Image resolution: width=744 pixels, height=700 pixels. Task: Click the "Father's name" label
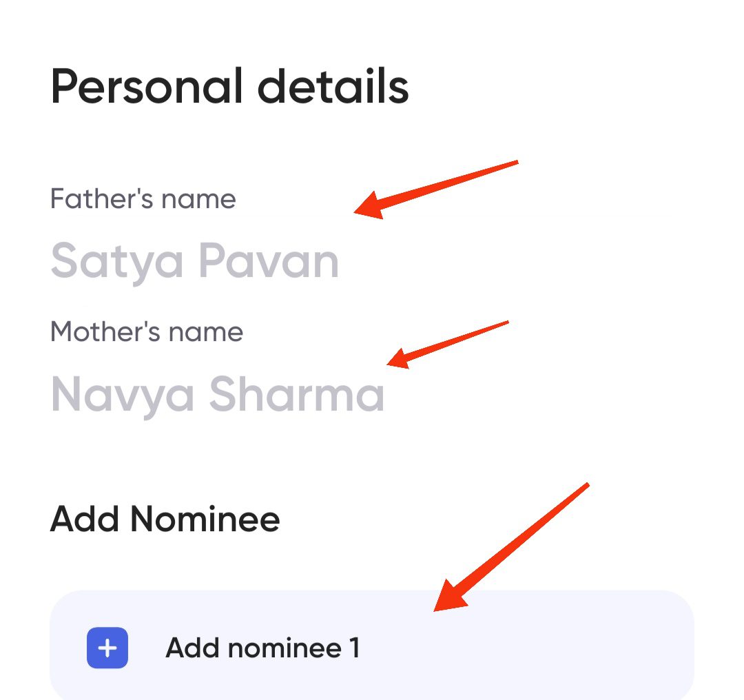(x=143, y=199)
